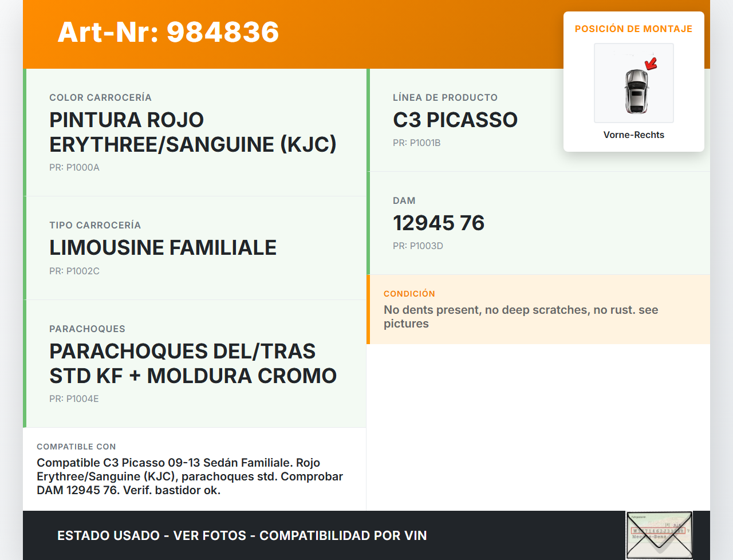Select the C3 PICASSO product line value
The height and width of the screenshot is (560, 733).
pyautogui.click(x=455, y=120)
